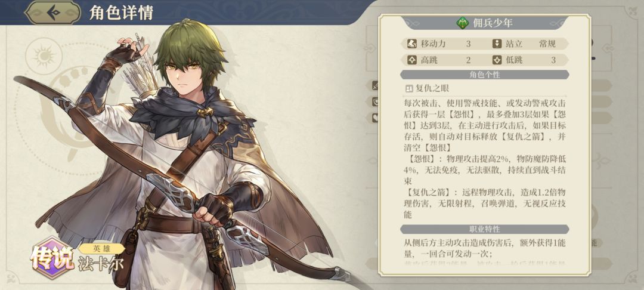The width and height of the screenshot is (644, 290).
Task: Click the 复仇之眼 skill description text
Action: click(x=485, y=159)
